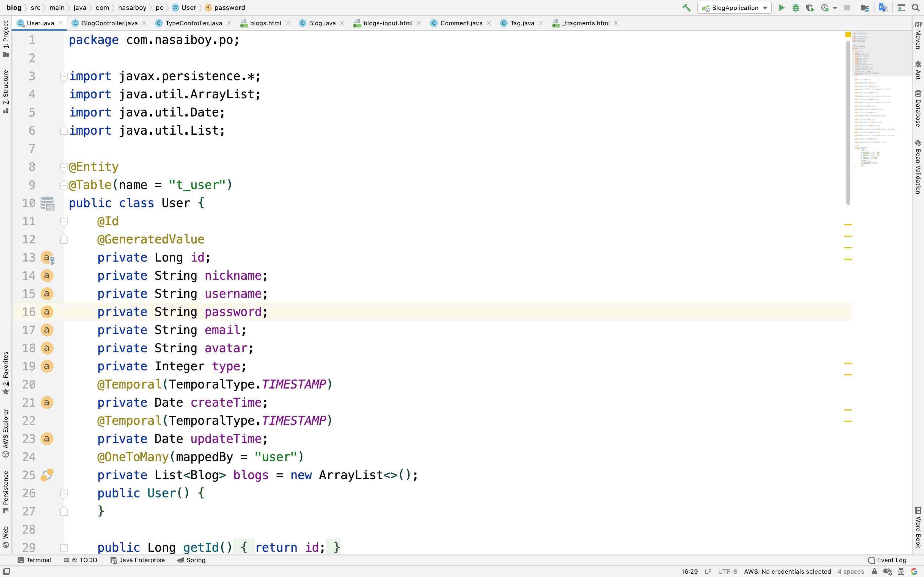Switch to the BlogController.java tab
Image resolution: width=924 pixels, height=577 pixels.
coord(109,23)
